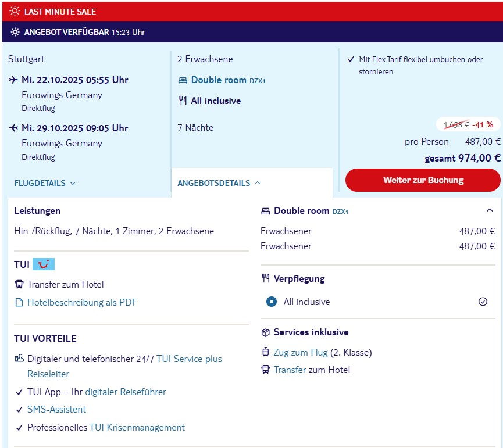
Task: Click the train icon beside Zug zum Flug
Action: point(266,352)
